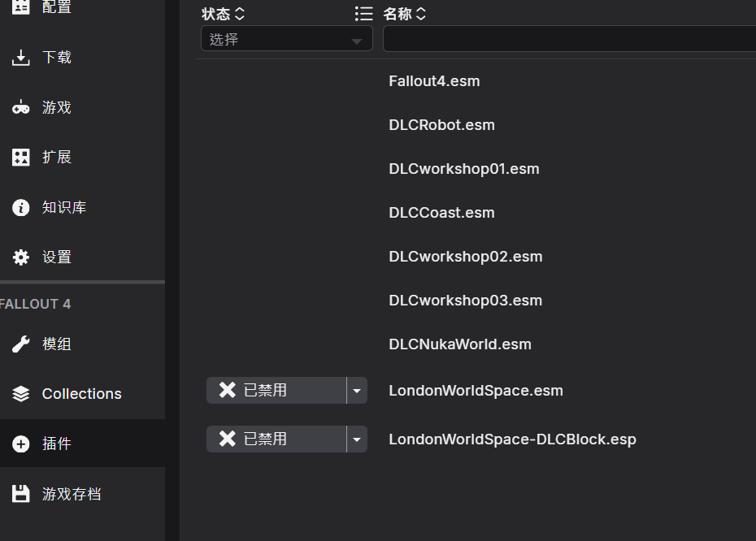Open the 游戏 games section via gamepad icon
756x541 pixels.
pos(20,106)
